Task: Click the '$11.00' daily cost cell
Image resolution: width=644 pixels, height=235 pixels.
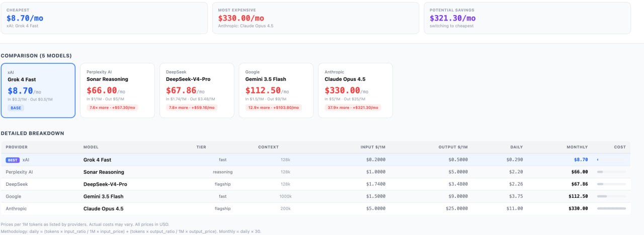Action: tap(515, 208)
